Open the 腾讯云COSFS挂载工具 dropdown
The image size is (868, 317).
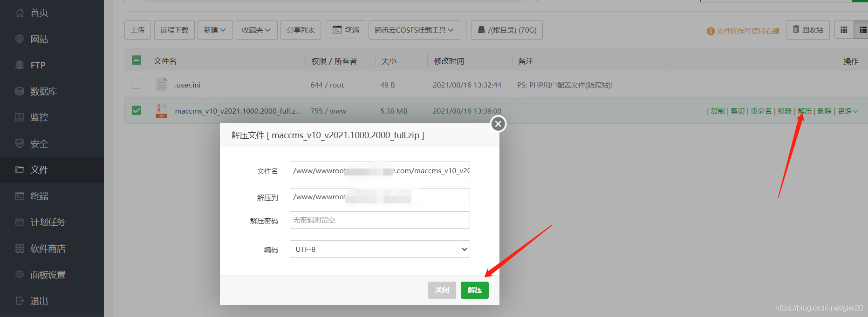point(414,30)
